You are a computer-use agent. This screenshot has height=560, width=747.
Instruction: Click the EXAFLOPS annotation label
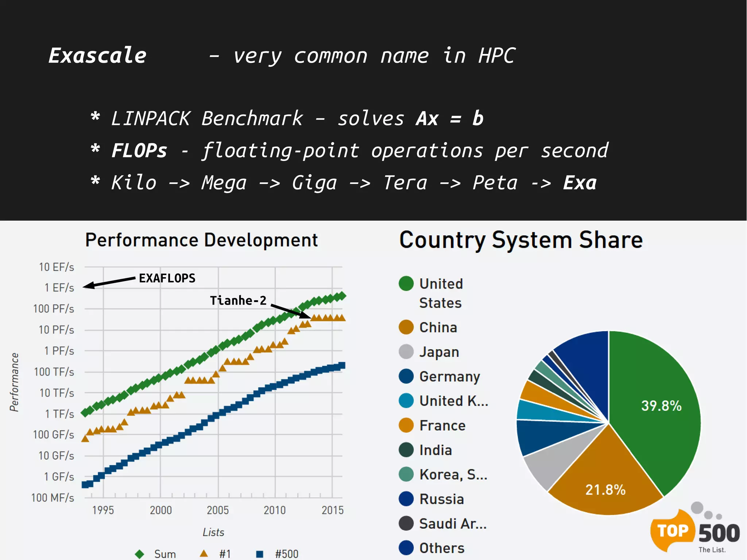(x=167, y=278)
